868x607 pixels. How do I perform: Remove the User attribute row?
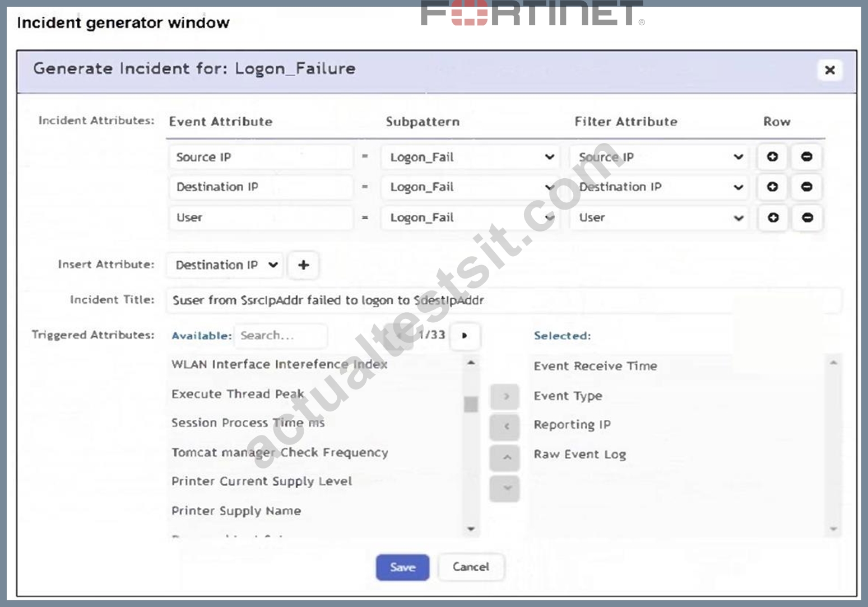(807, 217)
